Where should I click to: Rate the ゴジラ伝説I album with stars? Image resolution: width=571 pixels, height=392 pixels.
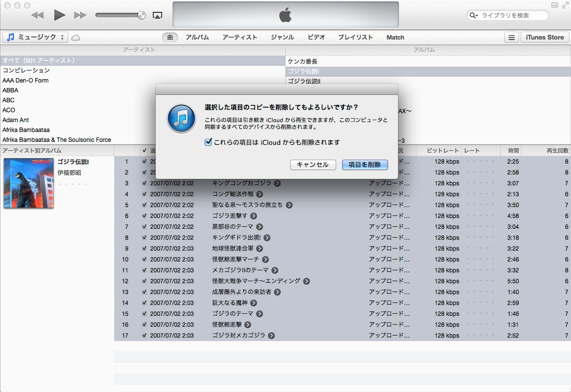coord(73,184)
